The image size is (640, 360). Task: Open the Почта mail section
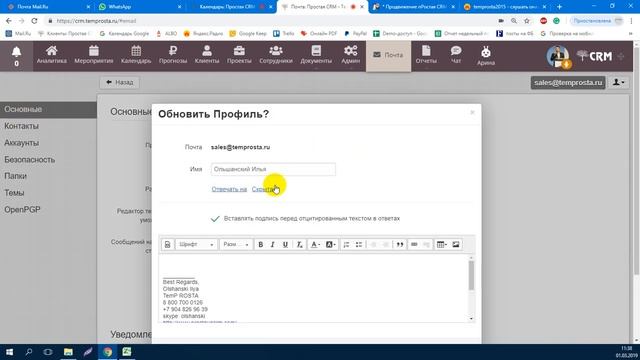click(x=388, y=55)
